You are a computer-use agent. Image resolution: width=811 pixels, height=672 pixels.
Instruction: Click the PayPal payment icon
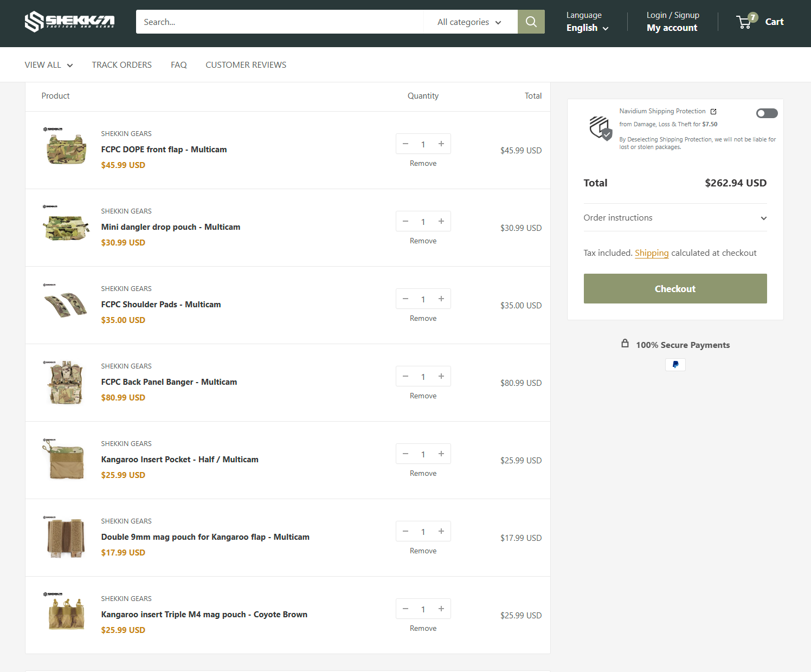point(675,365)
